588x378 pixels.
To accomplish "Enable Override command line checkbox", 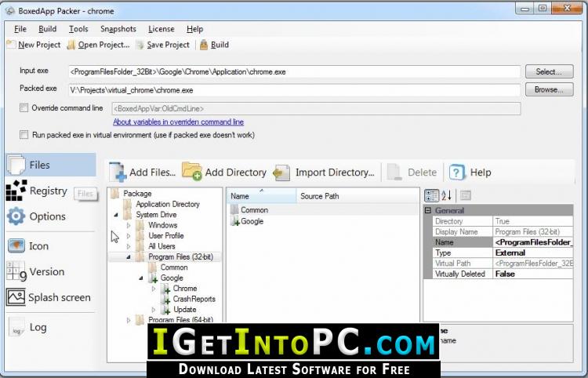I will pos(24,108).
